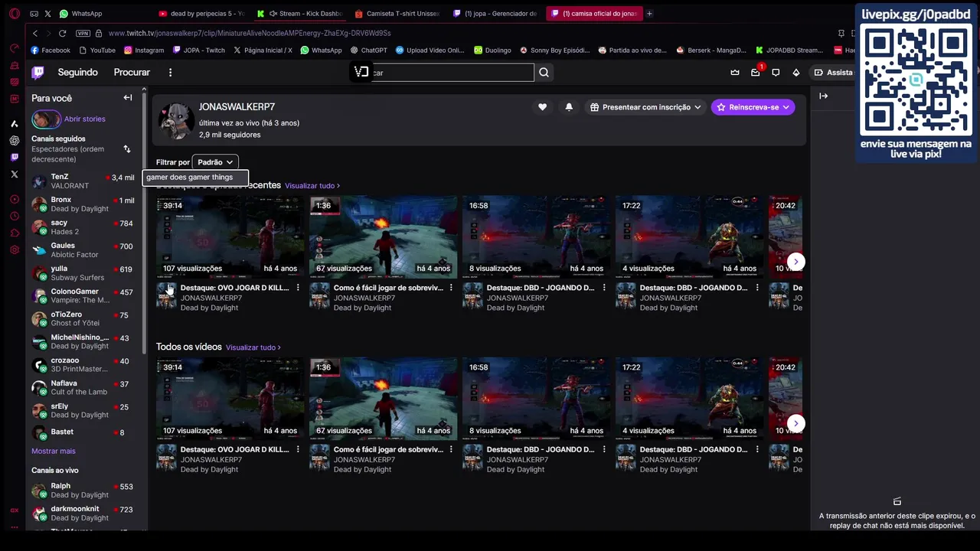The height and width of the screenshot is (551, 980).
Task: Switch to Camiseta T-shirt Unissex tab
Action: (x=398, y=13)
